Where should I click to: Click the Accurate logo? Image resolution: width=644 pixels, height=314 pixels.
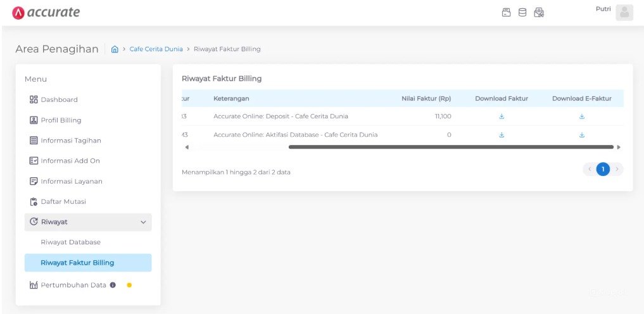pos(46,13)
